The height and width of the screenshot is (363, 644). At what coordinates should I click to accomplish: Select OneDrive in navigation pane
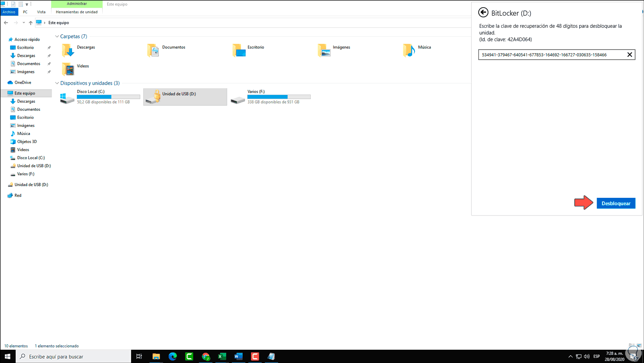23,83
